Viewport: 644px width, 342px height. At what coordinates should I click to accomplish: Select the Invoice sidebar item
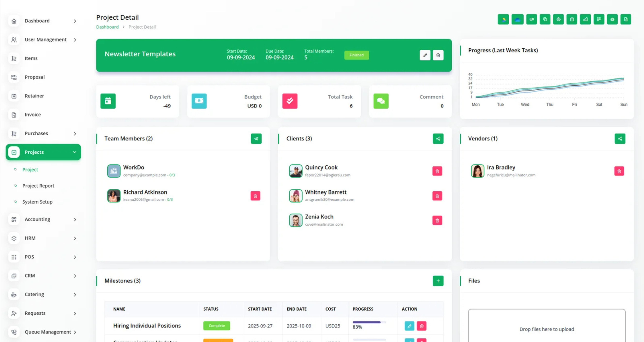point(32,115)
